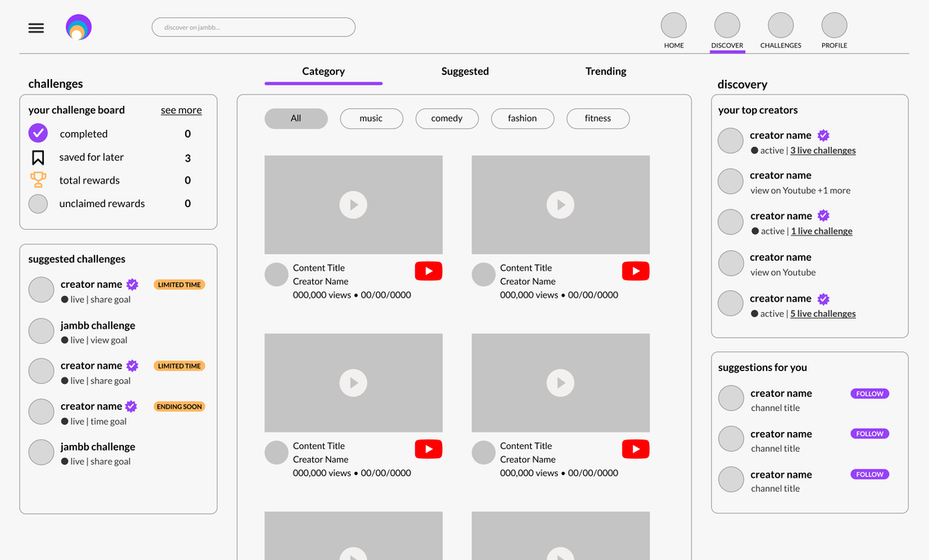Open the hamburger menu

pyautogui.click(x=36, y=28)
